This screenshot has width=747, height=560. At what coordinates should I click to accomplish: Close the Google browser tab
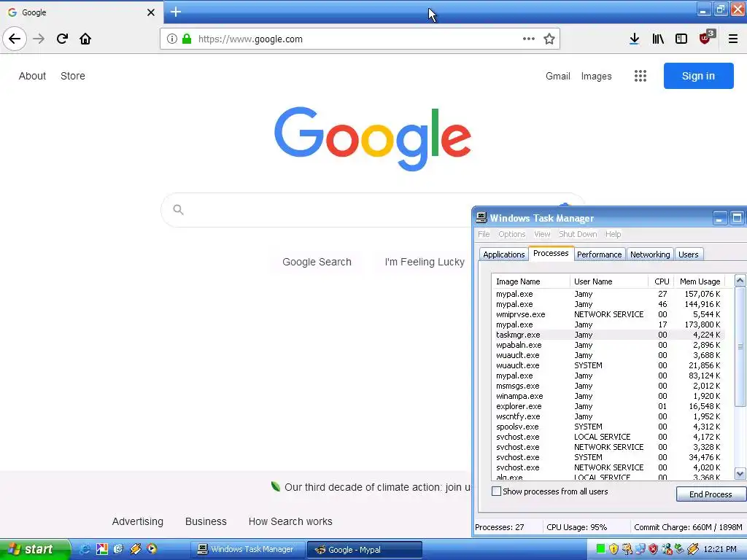(x=150, y=12)
